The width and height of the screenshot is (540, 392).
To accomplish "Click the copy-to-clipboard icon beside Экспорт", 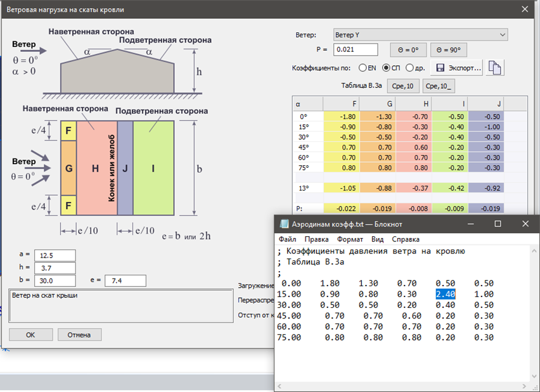I will (x=495, y=68).
